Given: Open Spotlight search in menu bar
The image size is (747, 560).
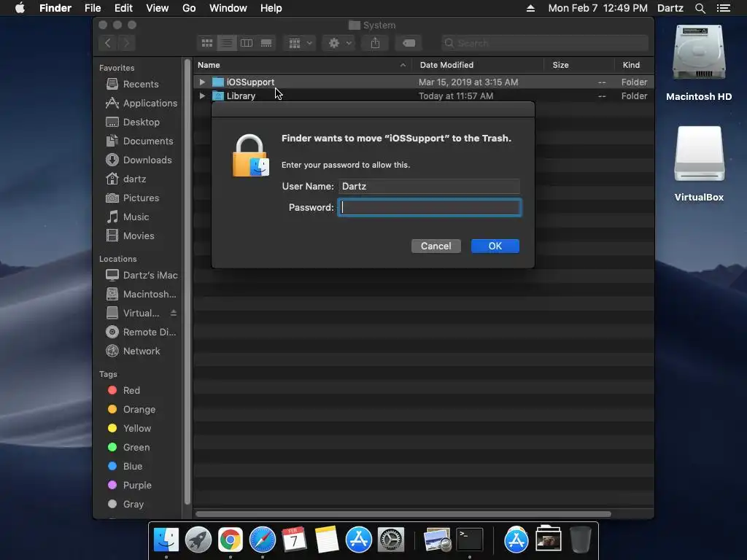Looking at the screenshot, I should [x=700, y=8].
